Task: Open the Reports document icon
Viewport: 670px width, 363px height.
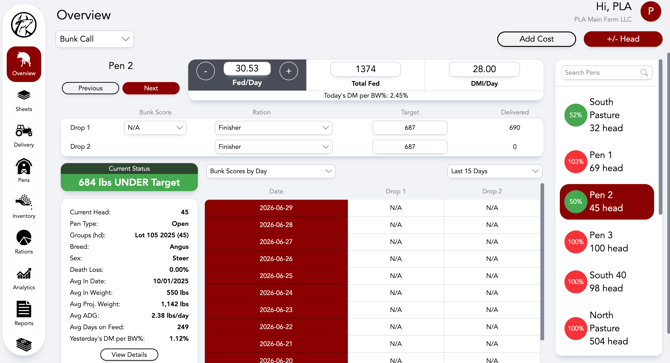Action: coord(24,313)
